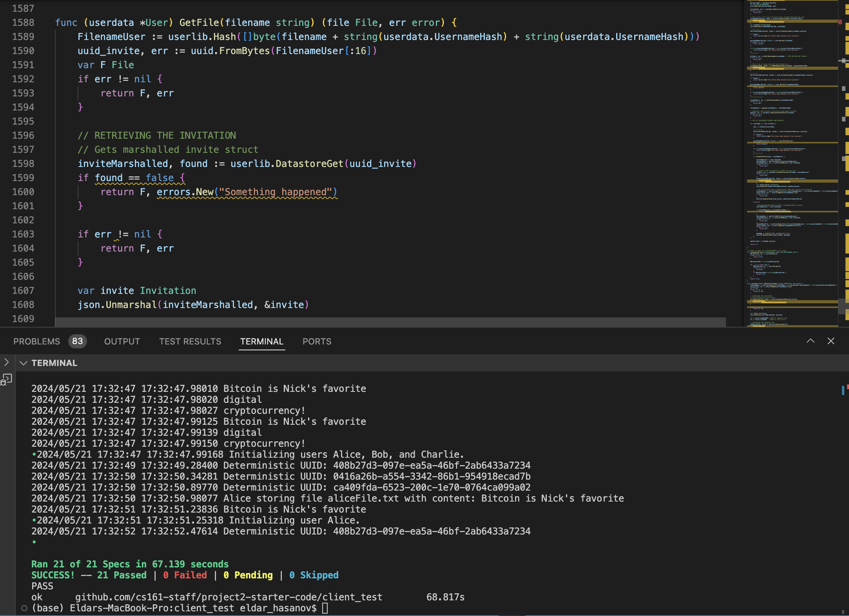The width and height of the screenshot is (849, 616).
Task: Switch to the PORTS tab
Action: click(x=317, y=341)
